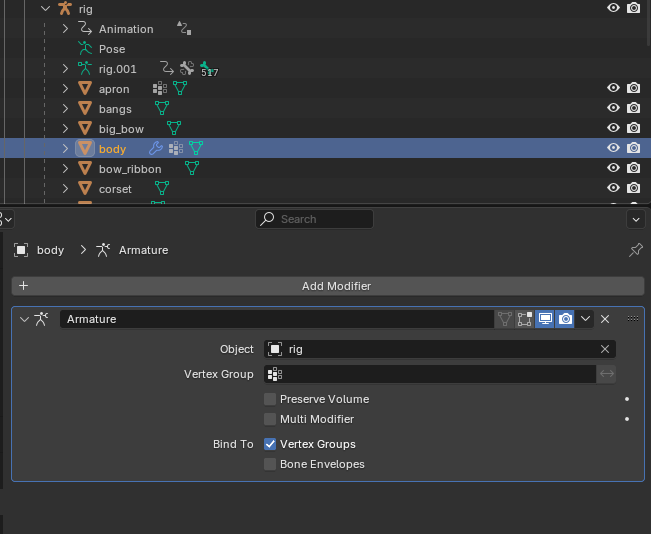The width and height of the screenshot is (651, 534).
Task: Expand corset object row
Action: [65, 188]
